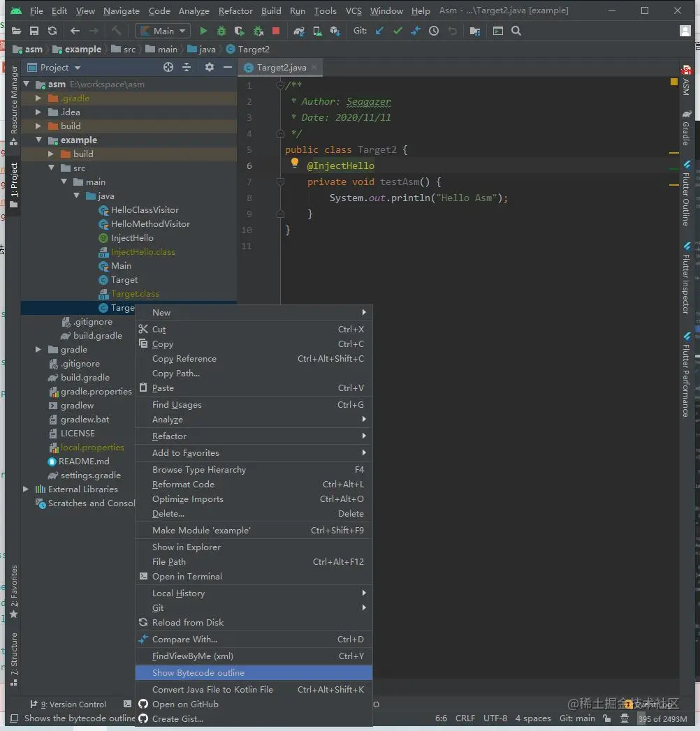Choose Open in Terminal entry
The width and height of the screenshot is (700, 731).
(x=254, y=577)
